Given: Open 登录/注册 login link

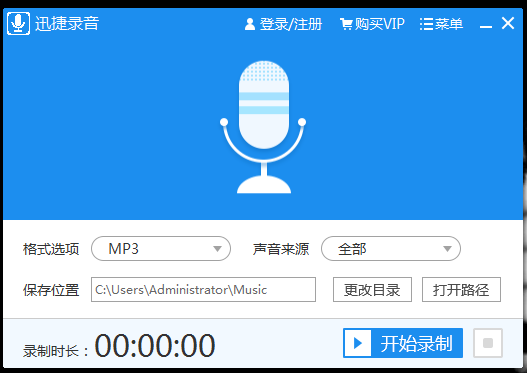Looking at the screenshot, I should 283,24.
